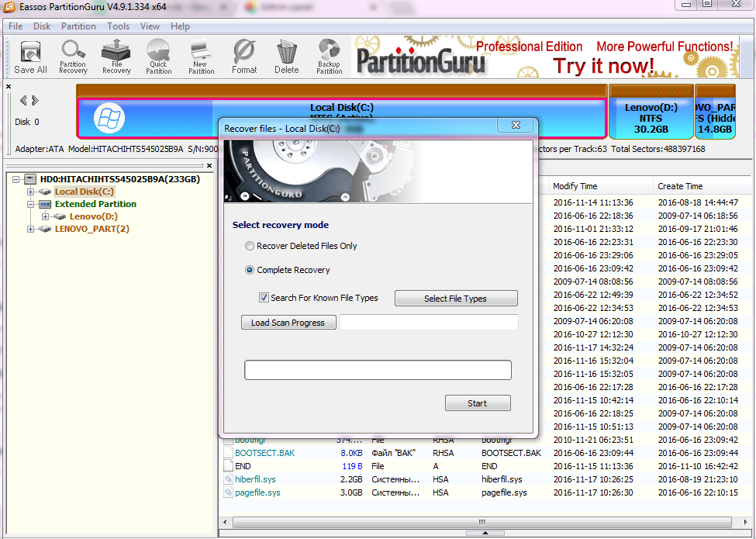Click the file icon next to pagefile.sys
Image resolution: width=756 pixels, height=539 pixels.
[229, 492]
